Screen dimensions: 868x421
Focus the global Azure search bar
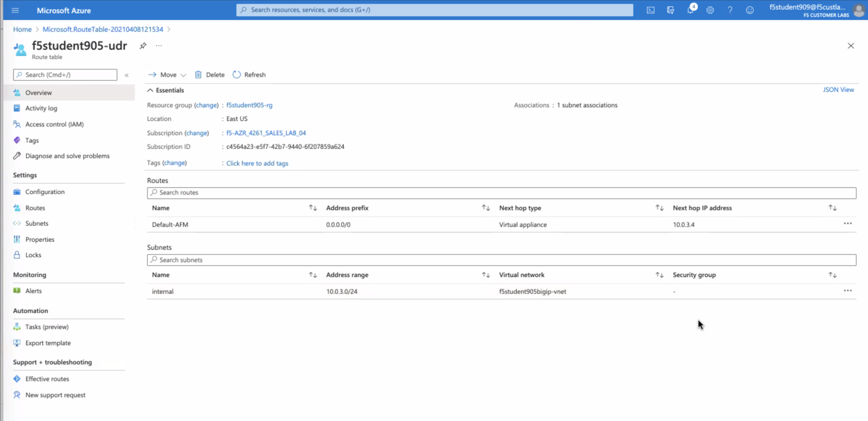435,10
